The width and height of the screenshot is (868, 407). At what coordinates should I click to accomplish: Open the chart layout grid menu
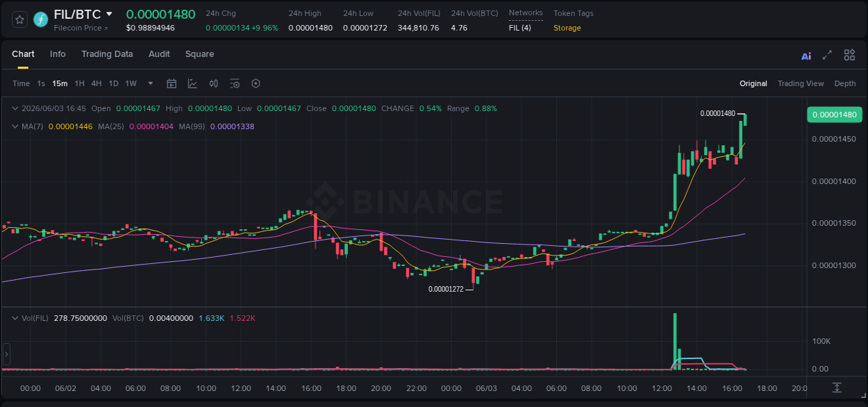click(849, 55)
